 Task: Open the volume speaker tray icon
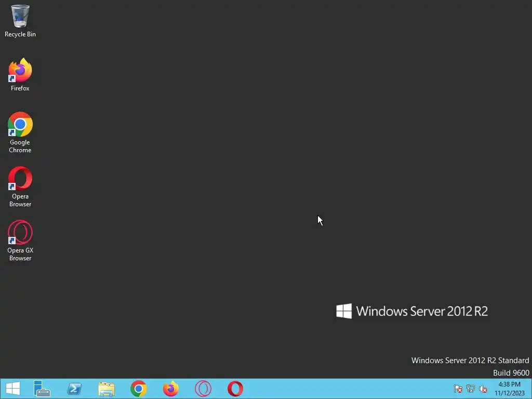(x=483, y=389)
